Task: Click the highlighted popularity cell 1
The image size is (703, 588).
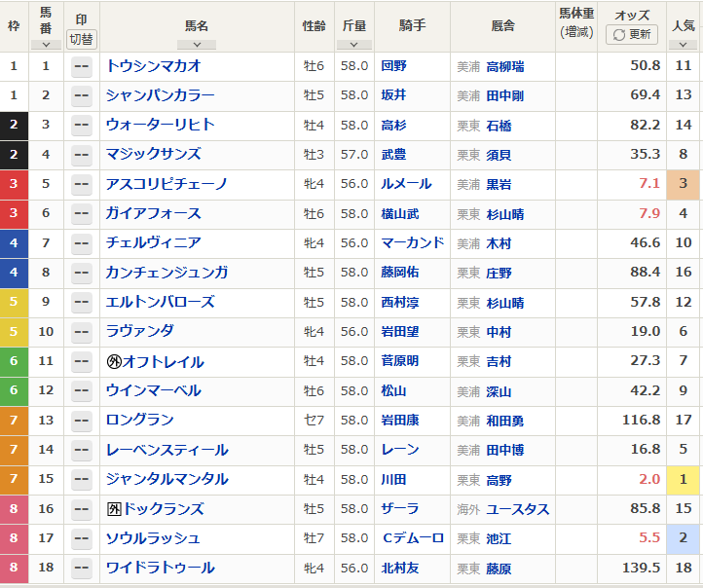Action: pyautogui.click(x=684, y=480)
